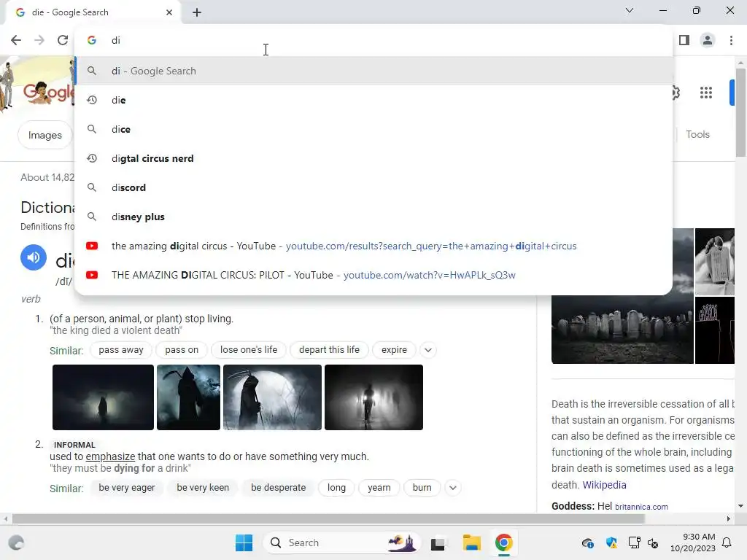Open the Chrome profile avatar
747x560 pixels.
pyautogui.click(x=708, y=40)
